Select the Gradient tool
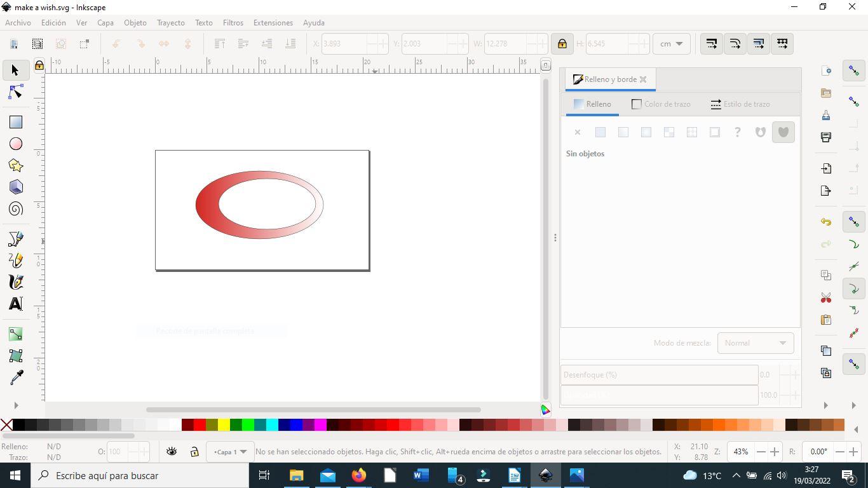The image size is (868, 488). tap(15, 334)
